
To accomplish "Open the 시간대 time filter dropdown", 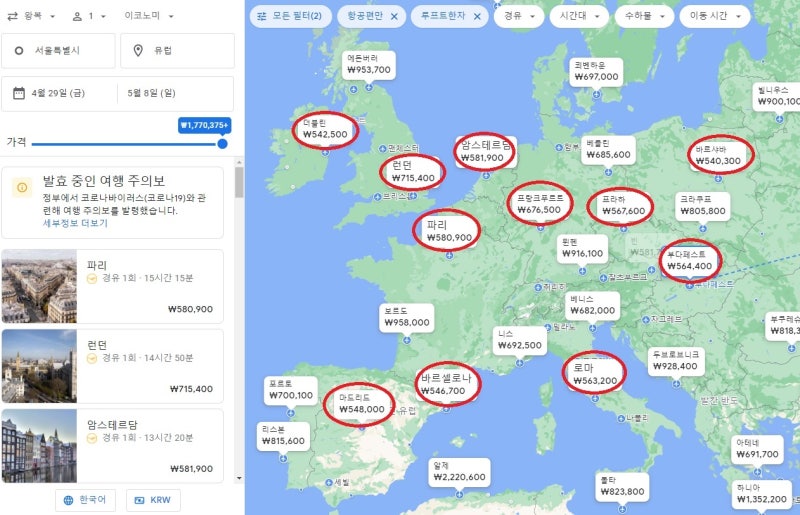I will pyautogui.click(x=580, y=17).
